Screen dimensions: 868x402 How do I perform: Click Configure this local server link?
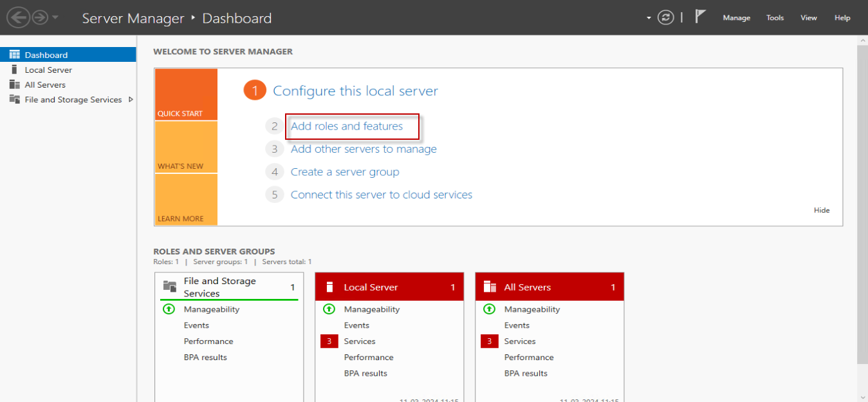[355, 91]
